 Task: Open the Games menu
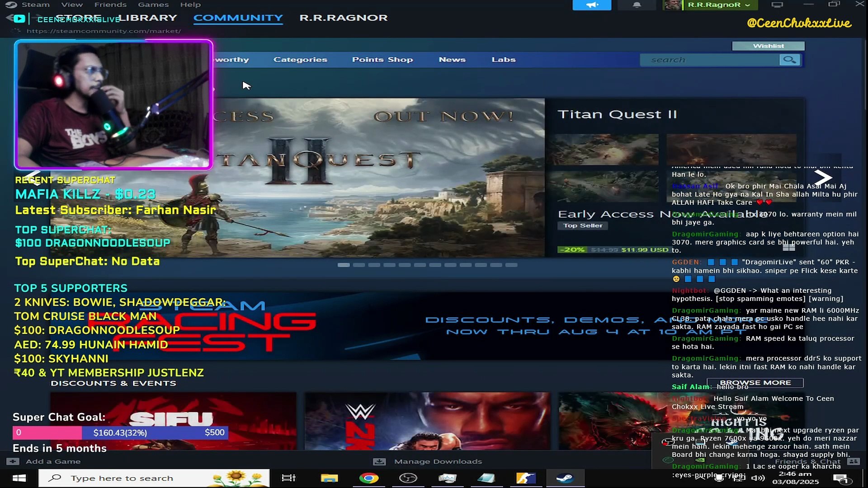point(153,5)
